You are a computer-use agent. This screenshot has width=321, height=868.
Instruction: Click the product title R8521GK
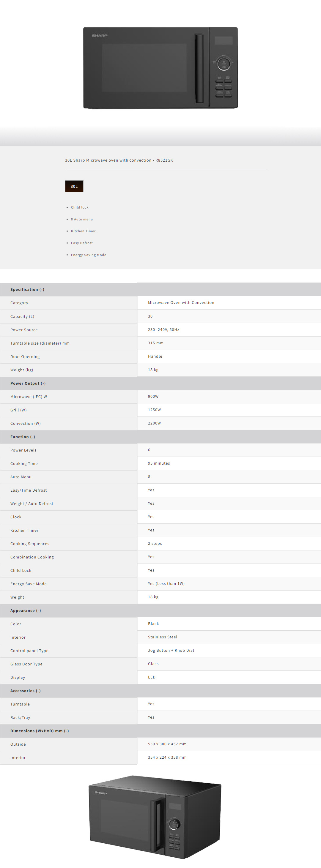(x=119, y=160)
